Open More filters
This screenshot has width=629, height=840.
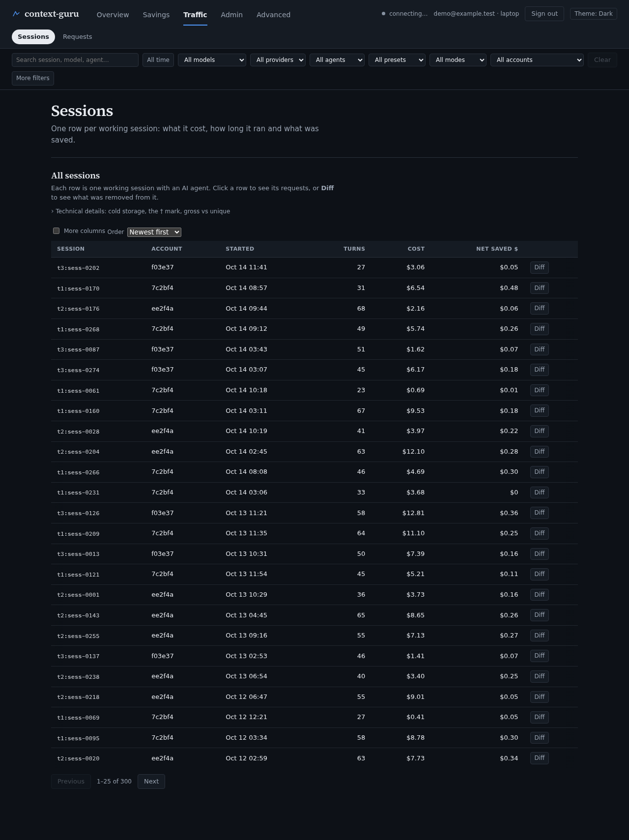[33, 78]
